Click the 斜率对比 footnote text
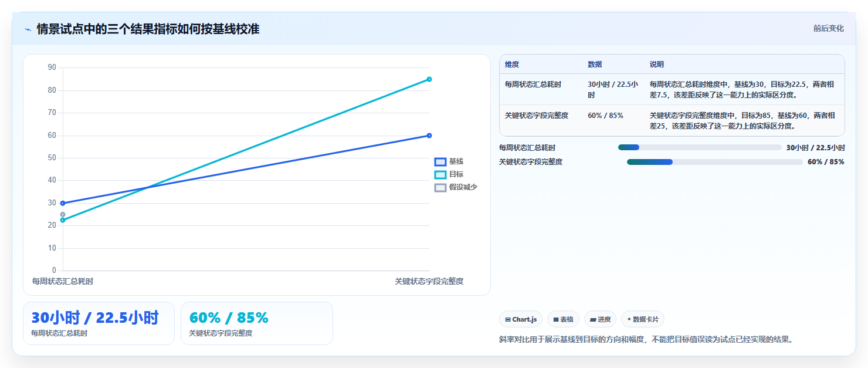The image size is (868, 368). tap(646, 340)
